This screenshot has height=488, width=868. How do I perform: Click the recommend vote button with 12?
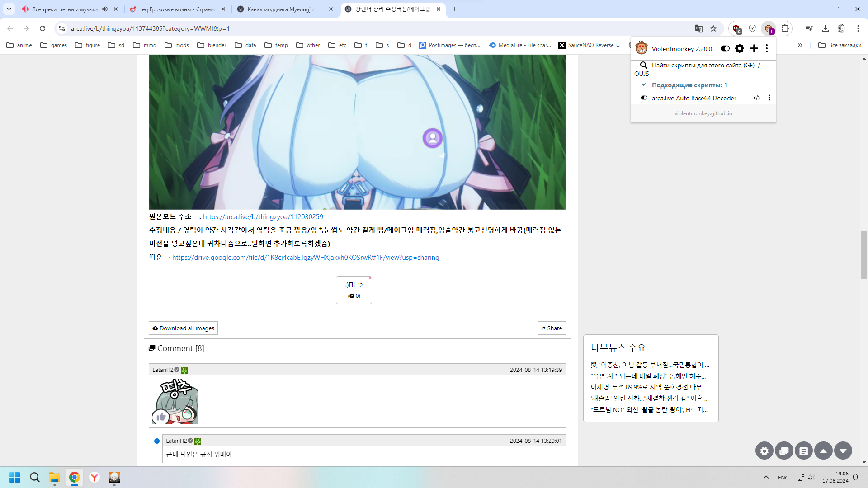point(354,290)
